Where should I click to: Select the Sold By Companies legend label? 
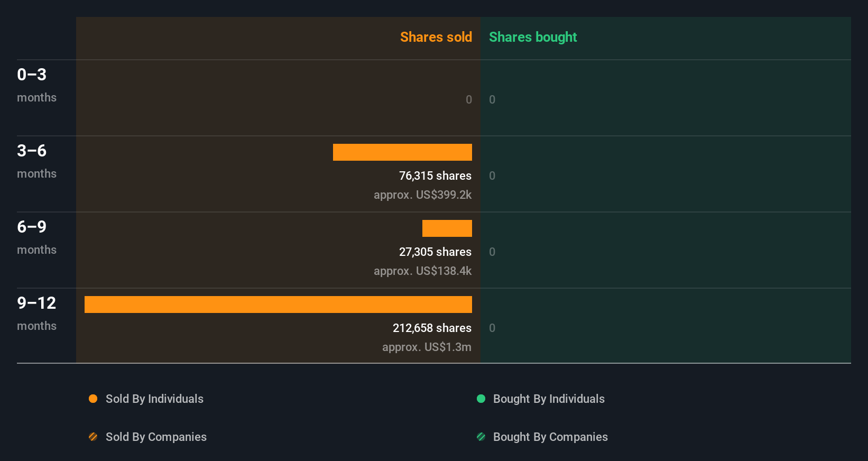coord(156,437)
